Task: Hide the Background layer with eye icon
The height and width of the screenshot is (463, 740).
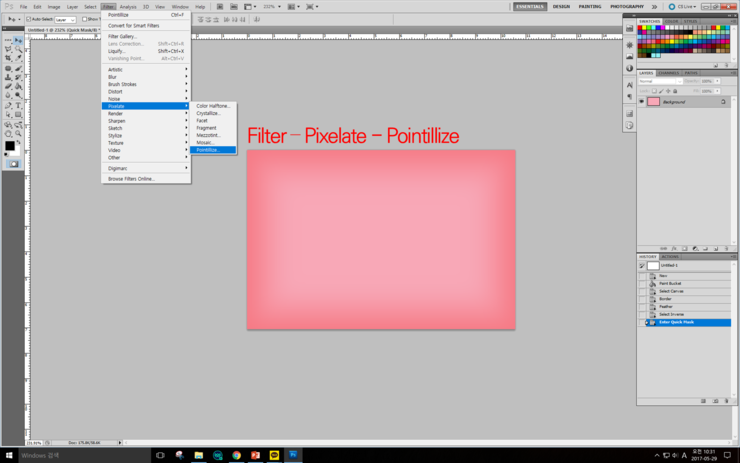Action: click(642, 101)
